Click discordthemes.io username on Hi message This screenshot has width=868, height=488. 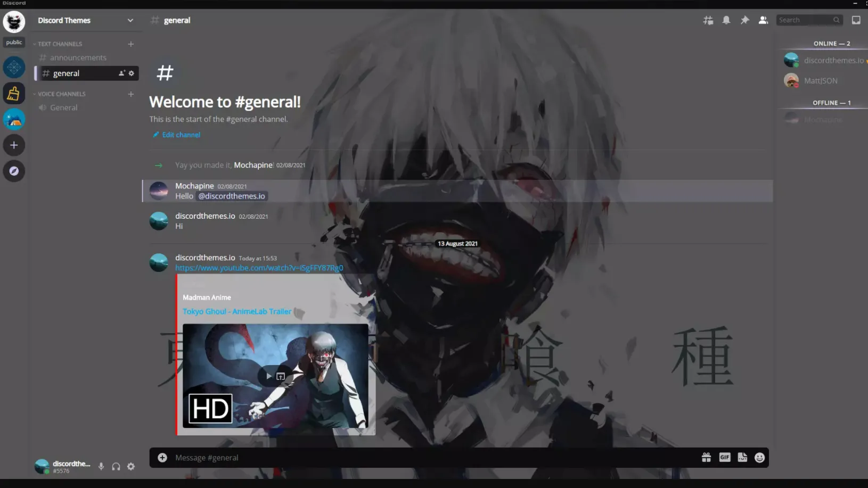point(205,216)
